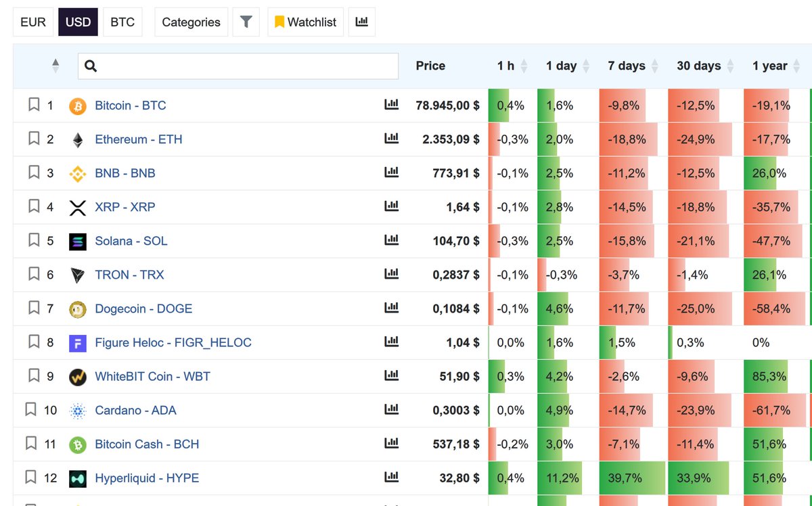The height and width of the screenshot is (506, 812).
Task: Open the Hyperliquid - HYPE link
Action: point(147,478)
